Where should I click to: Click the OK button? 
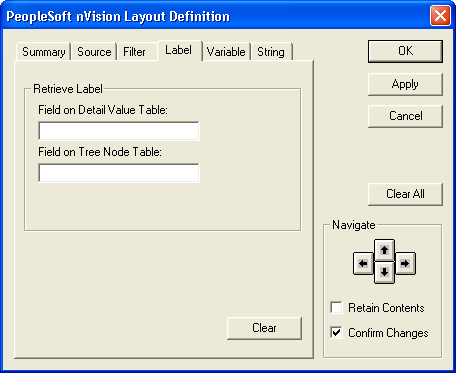(x=405, y=51)
